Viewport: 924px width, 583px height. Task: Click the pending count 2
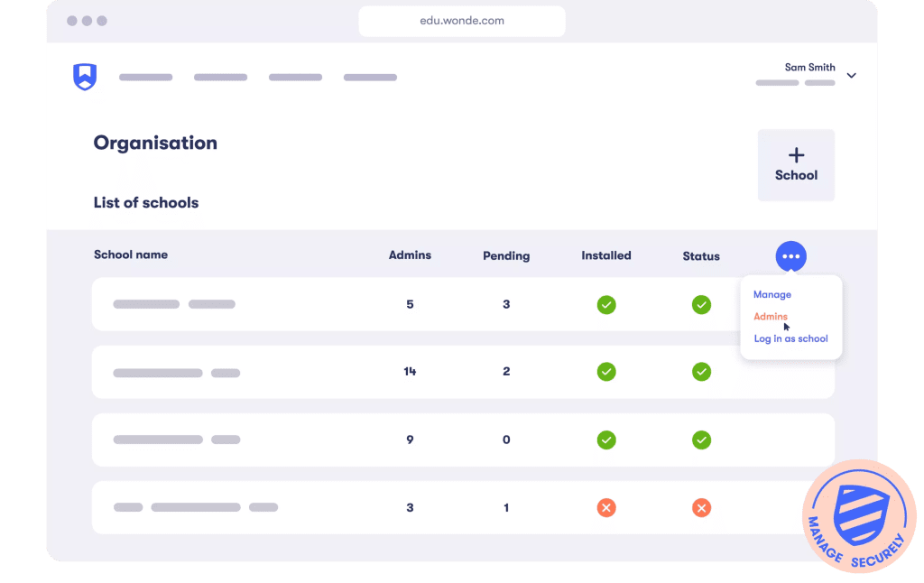pyautogui.click(x=506, y=372)
